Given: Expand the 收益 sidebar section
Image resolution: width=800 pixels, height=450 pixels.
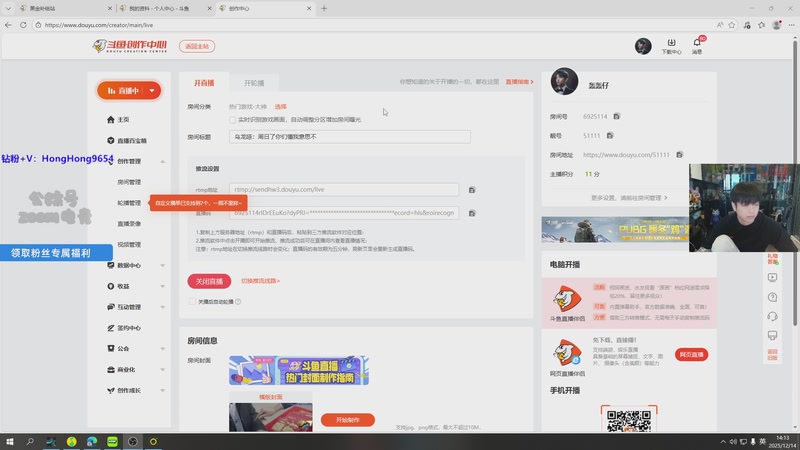Looking at the screenshot, I should (x=162, y=286).
